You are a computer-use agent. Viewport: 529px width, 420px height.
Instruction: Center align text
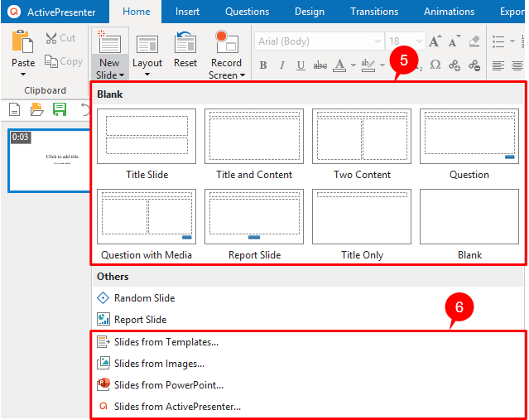[x=517, y=65]
